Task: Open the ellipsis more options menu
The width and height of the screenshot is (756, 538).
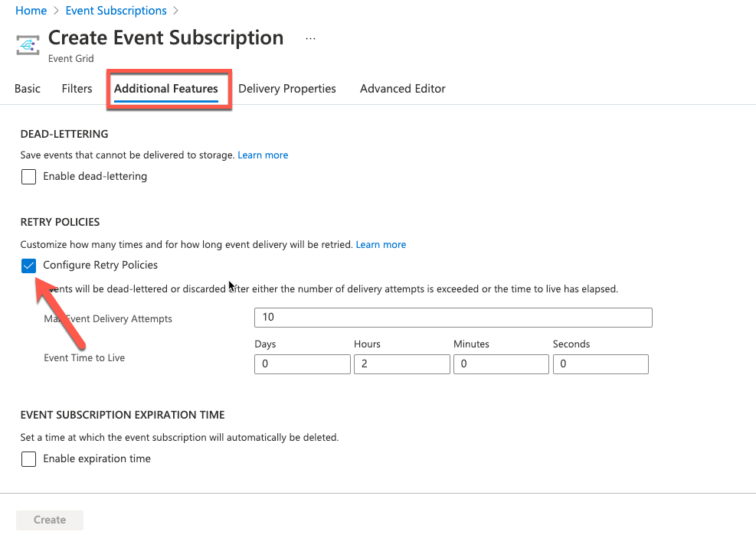Action: [310, 38]
